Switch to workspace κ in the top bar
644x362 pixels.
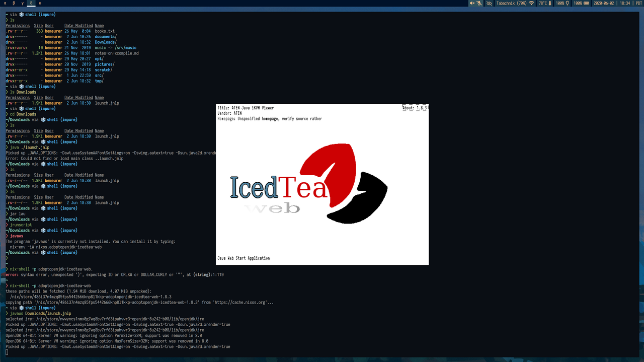coord(40,3)
